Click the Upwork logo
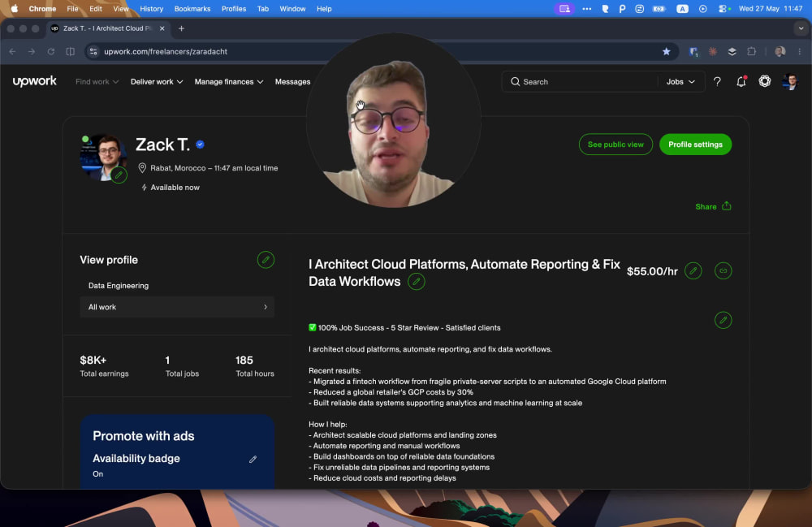 (35, 81)
